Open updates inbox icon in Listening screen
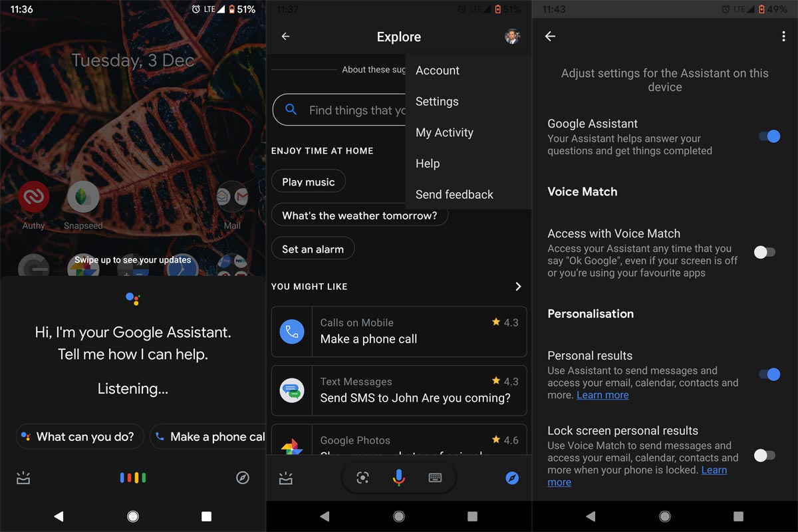The width and height of the screenshot is (798, 532). coord(23,477)
